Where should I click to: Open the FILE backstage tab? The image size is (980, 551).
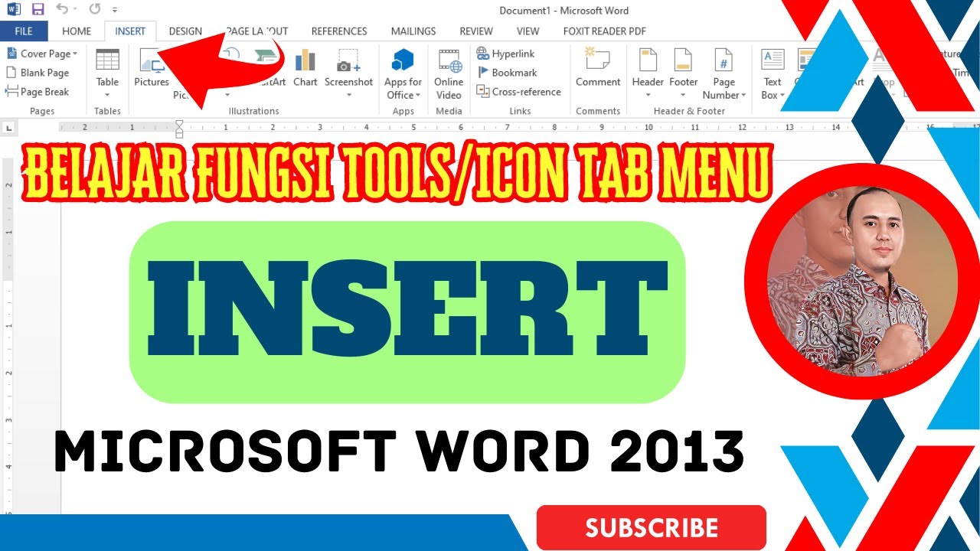24,31
